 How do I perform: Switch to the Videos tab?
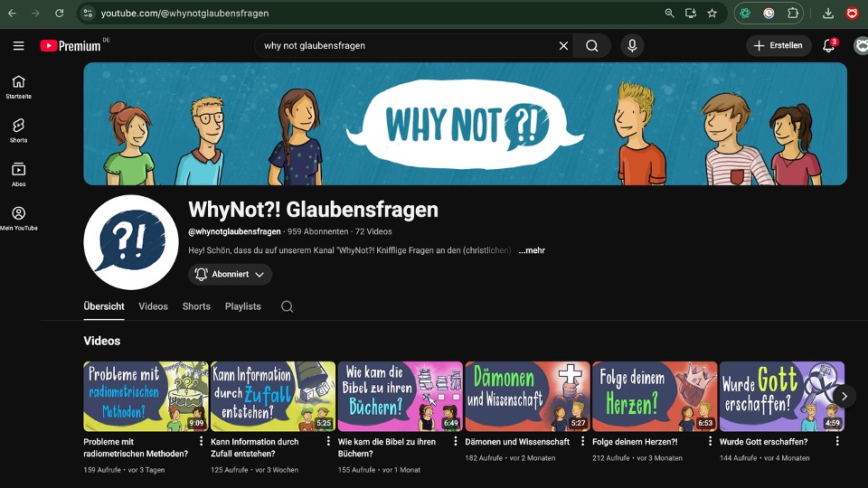click(153, 306)
